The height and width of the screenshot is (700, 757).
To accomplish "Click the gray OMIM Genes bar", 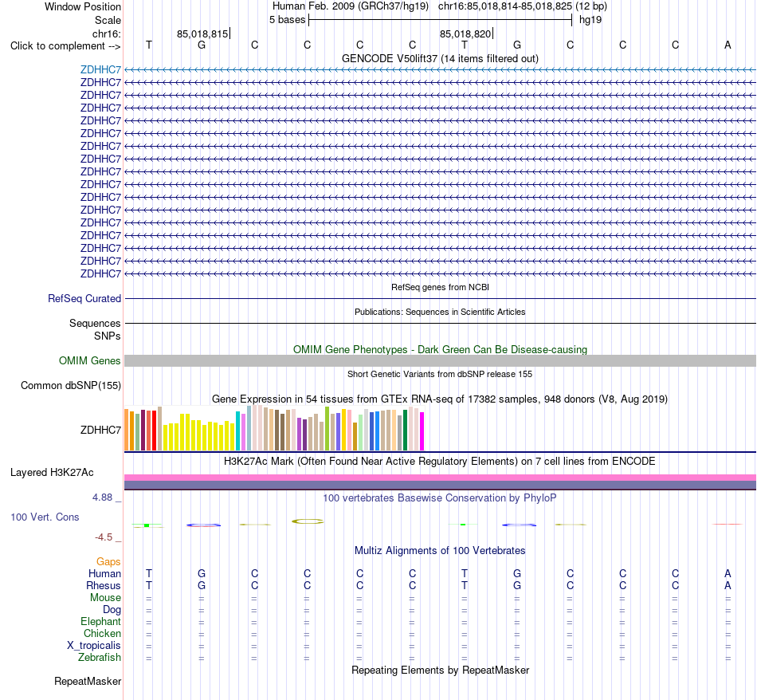I will point(440,361).
